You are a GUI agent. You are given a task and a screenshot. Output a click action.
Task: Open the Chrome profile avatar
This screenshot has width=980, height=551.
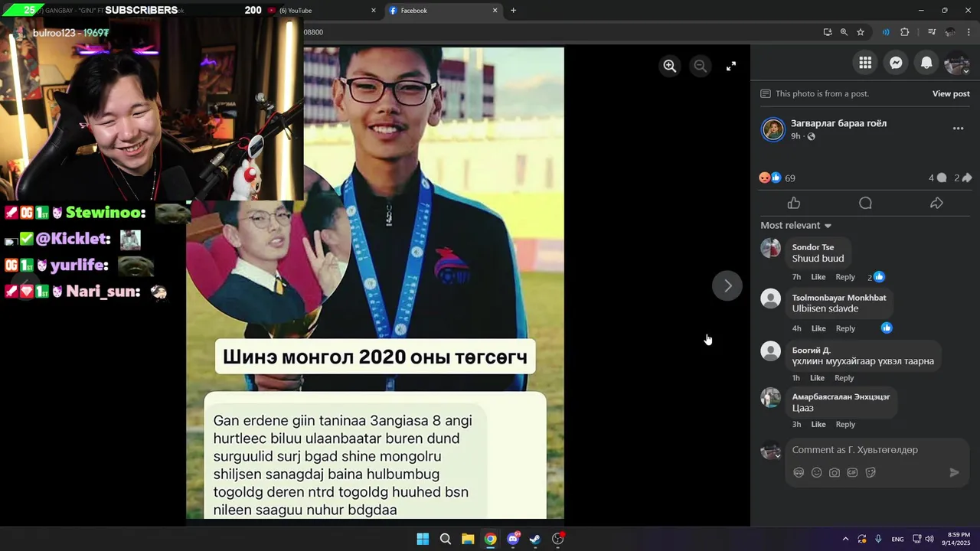(950, 32)
